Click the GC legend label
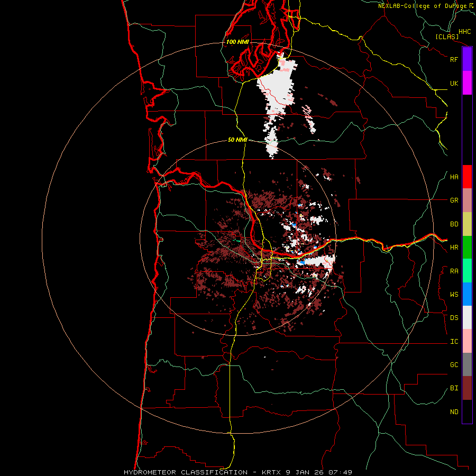Viewport: 476px width, 476px height. [x=454, y=364]
